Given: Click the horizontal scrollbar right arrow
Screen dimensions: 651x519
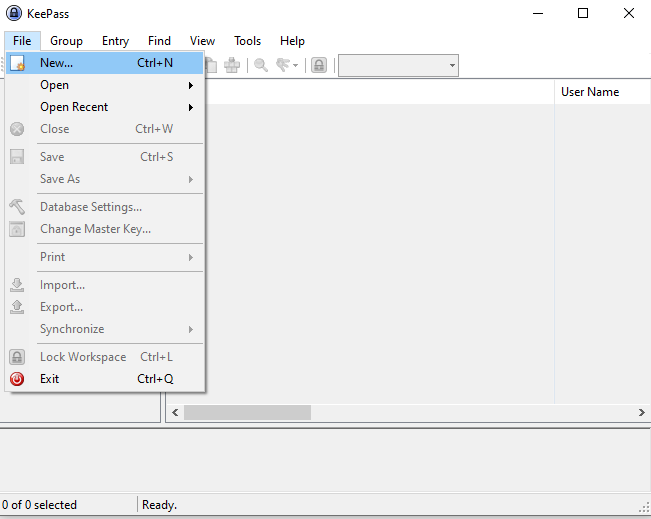Looking at the screenshot, I should tap(641, 413).
